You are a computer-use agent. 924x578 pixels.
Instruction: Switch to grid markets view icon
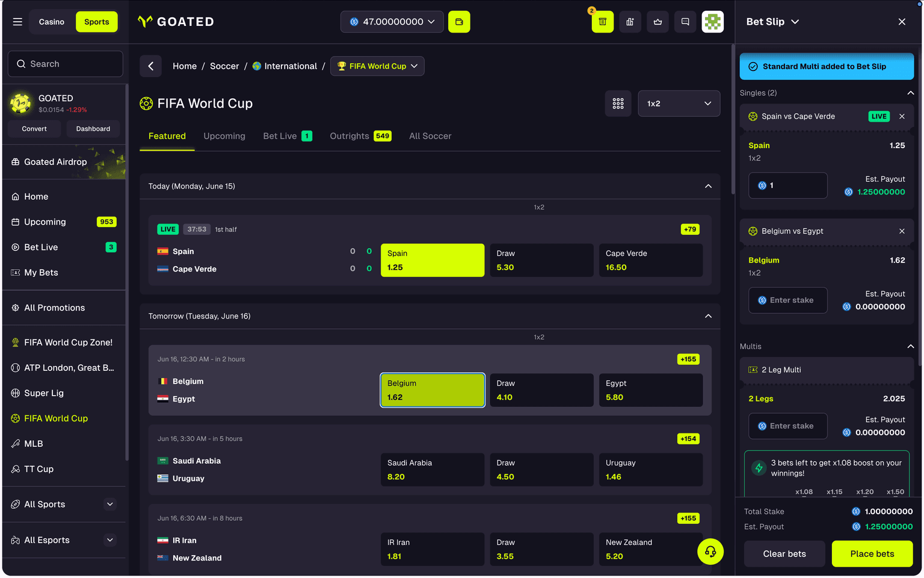(x=618, y=104)
